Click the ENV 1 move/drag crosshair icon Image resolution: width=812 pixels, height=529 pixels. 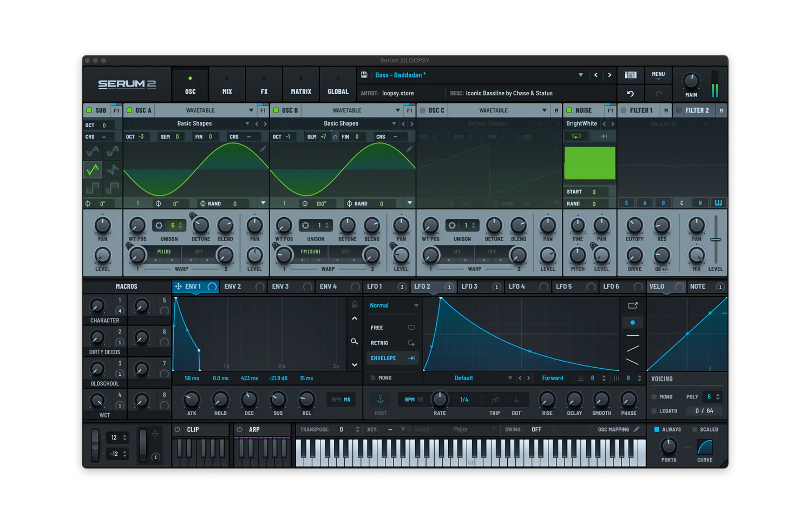click(178, 286)
